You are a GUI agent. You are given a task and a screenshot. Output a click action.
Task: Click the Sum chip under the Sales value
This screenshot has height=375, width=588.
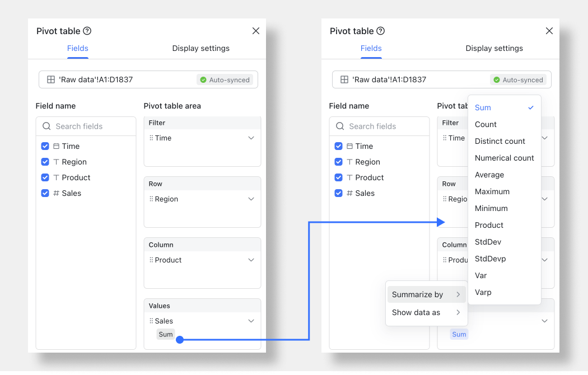click(x=165, y=334)
